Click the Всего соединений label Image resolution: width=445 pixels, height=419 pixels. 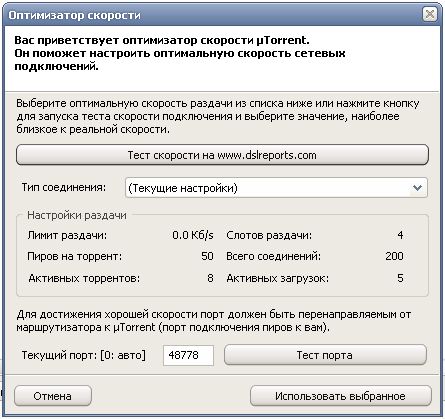[273, 256]
